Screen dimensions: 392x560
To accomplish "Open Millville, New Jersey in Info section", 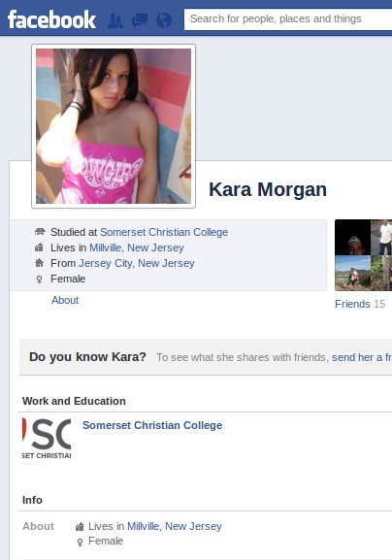I will [x=175, y=526].
